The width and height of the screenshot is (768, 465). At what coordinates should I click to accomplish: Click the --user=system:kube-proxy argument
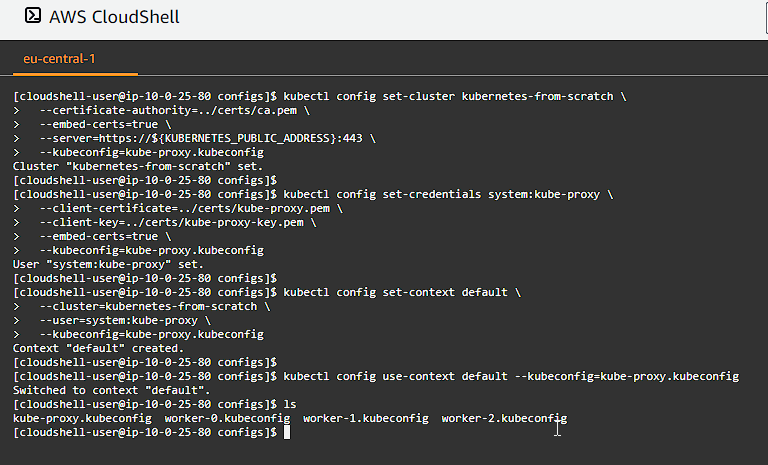[x=119, y=320]
